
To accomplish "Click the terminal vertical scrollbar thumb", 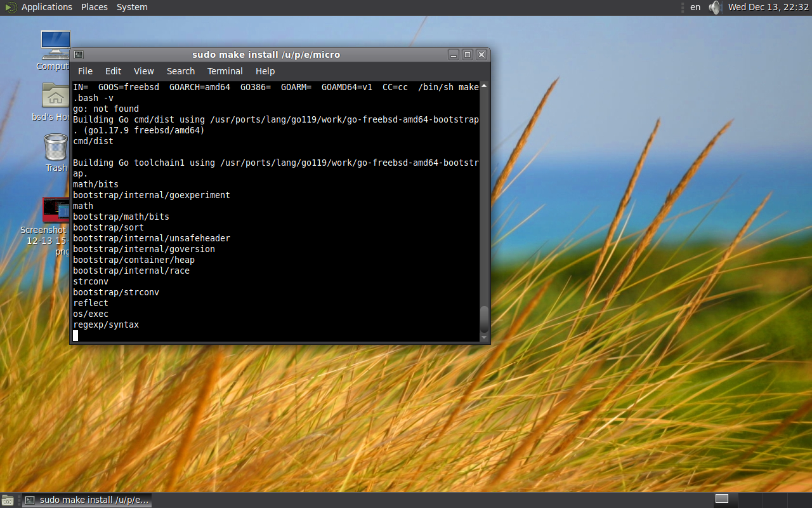I will [484, 319].
